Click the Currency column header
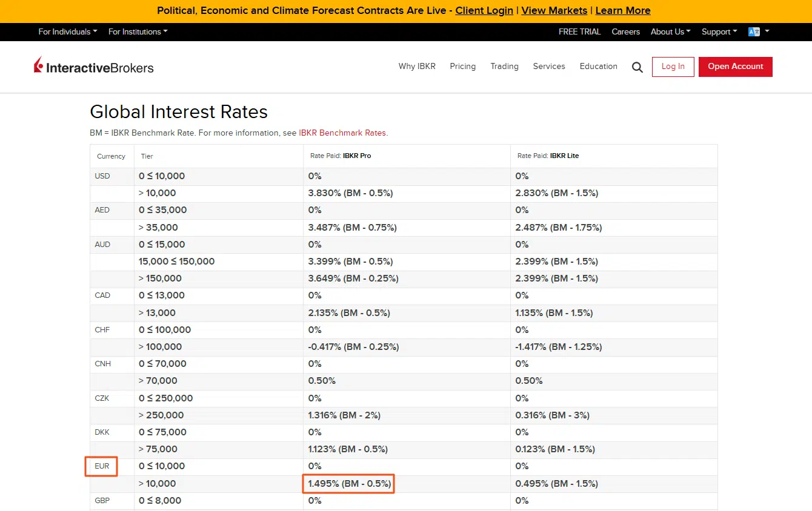The width and height of the screenshot is (812, 511). 111,156
